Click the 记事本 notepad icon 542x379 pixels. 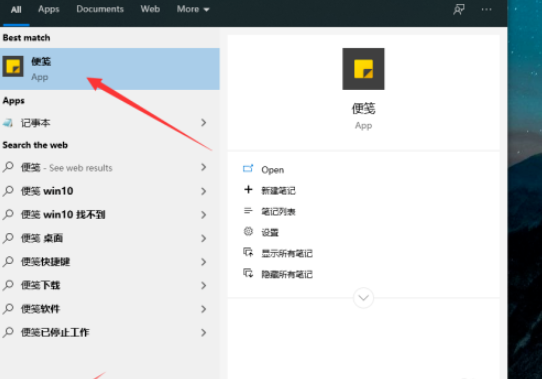(x=8, y=123)
